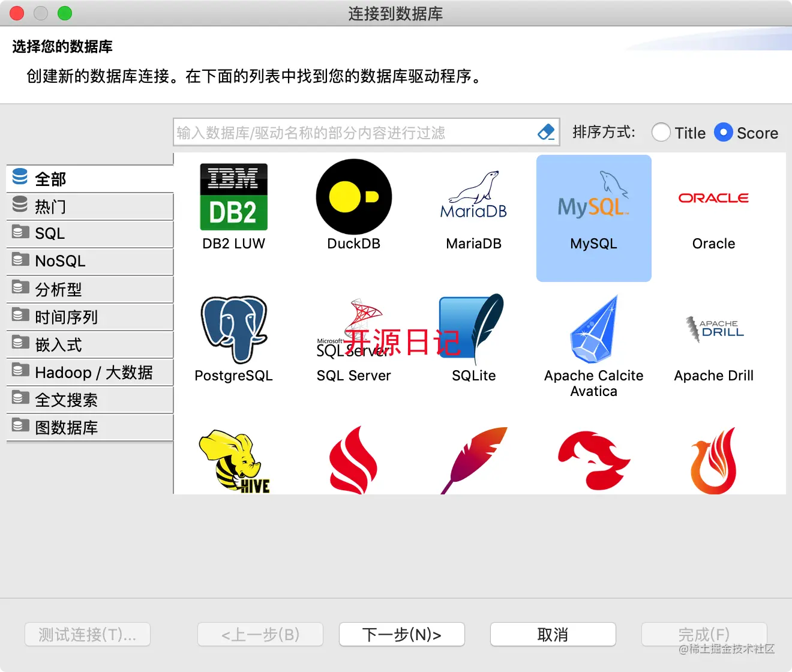
Task: Click the green macOS zoom window button
Action: (x=65, y=13)
